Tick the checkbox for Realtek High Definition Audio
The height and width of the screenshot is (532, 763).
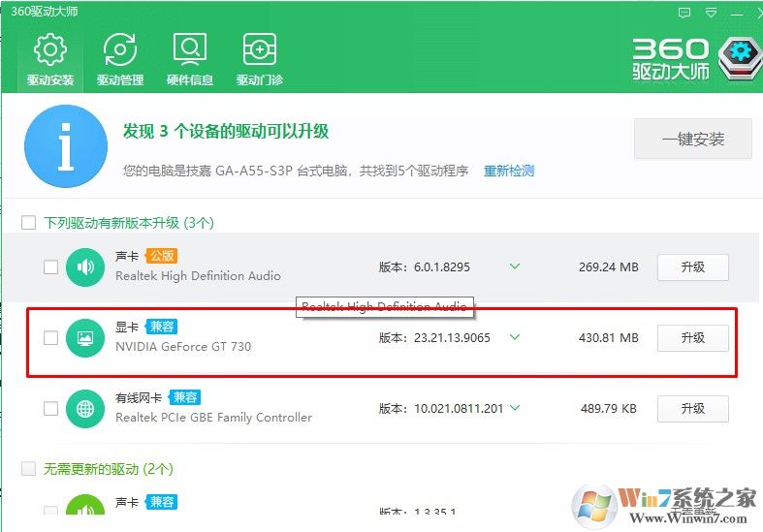point(50,267)
